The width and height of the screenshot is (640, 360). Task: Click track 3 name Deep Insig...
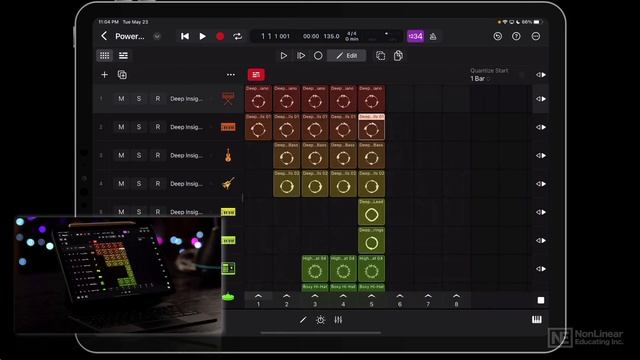tap(186, 156)
